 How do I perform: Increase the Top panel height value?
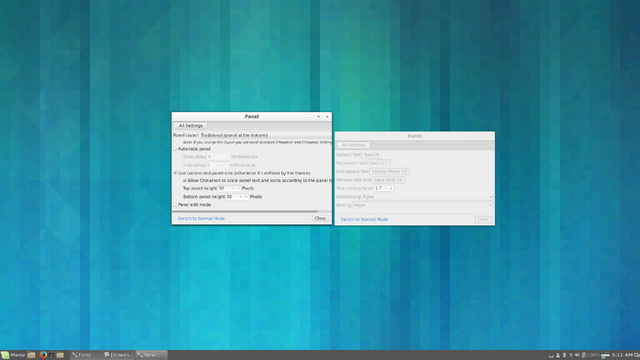(x=238, y=189)
